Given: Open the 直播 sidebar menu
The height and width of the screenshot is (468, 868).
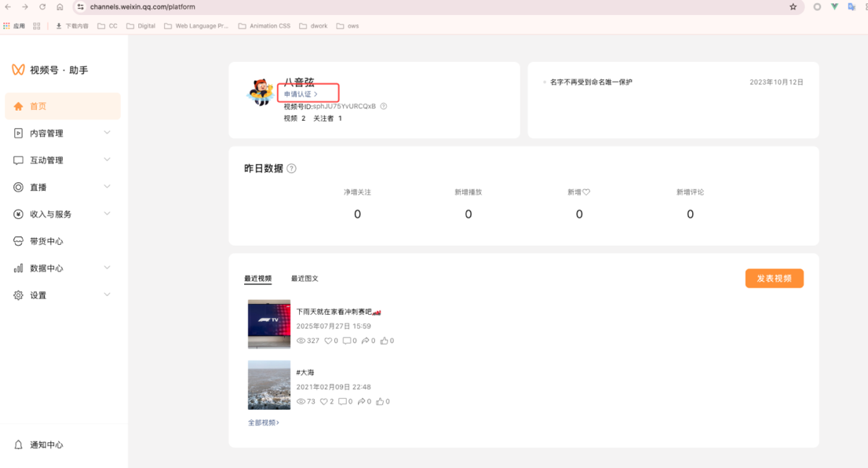Looking at the screenshot, I should click(63, 187).
